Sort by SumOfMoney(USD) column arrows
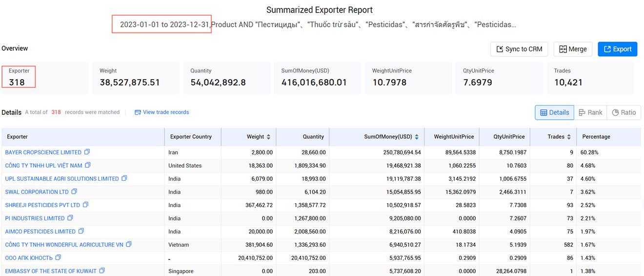 (x=417, y=137)
